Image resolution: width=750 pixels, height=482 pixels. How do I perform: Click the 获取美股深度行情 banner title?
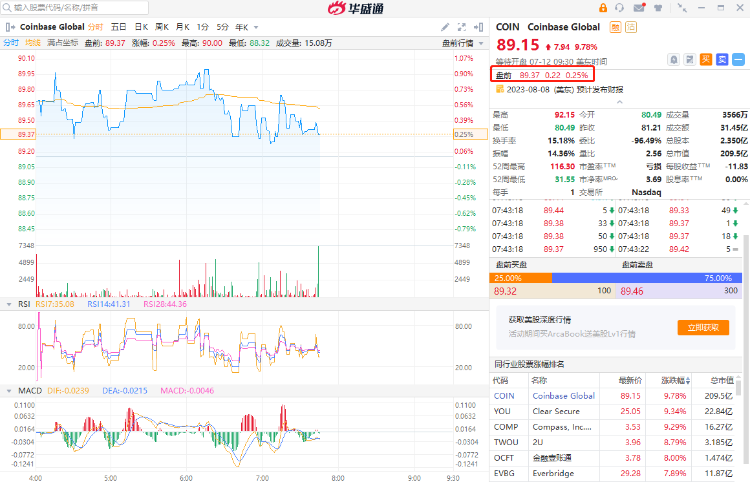click(540, 319)
